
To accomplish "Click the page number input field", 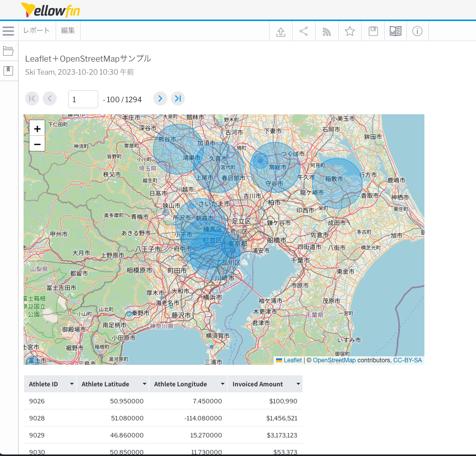I will tap(83, 99).
